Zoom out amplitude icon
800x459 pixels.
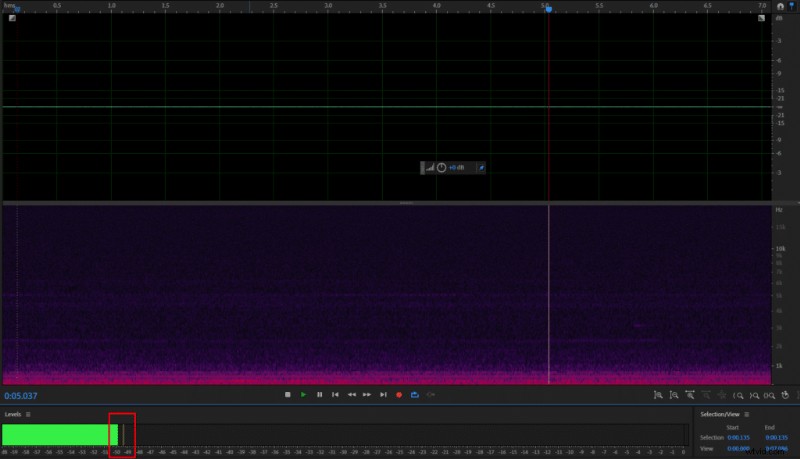674,395
